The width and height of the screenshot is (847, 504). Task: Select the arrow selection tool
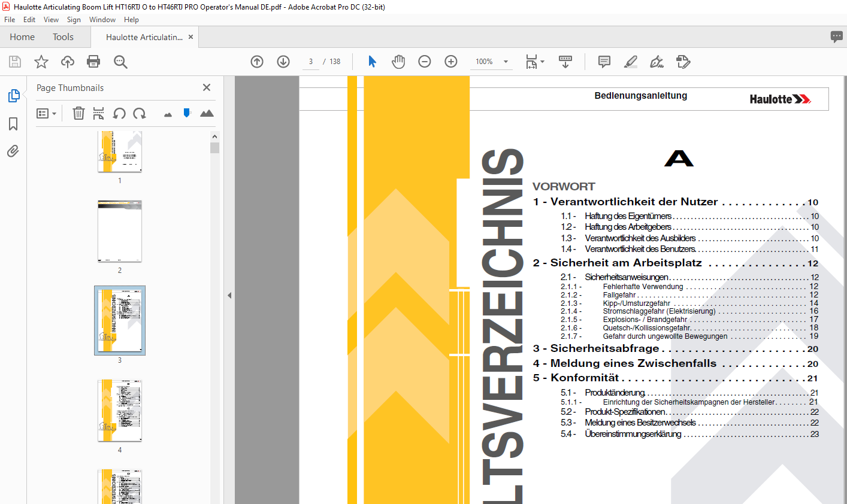[x=372, y=62]
